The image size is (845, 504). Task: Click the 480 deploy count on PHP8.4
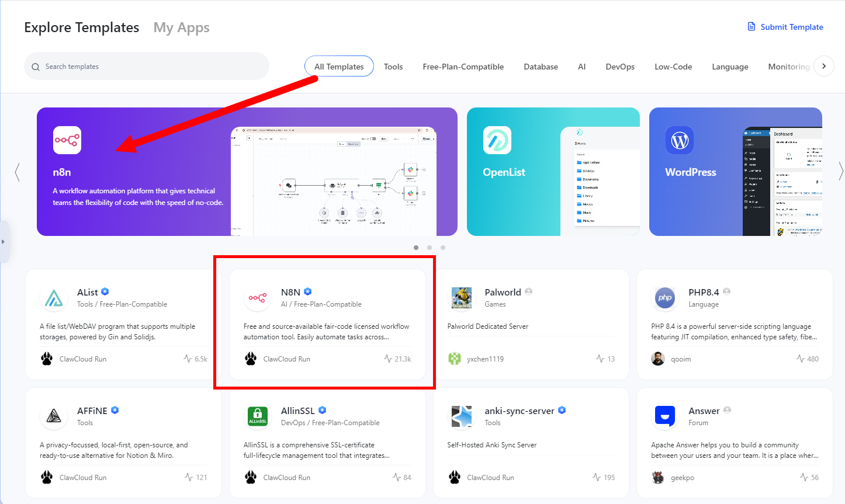(x=808, y=359)
